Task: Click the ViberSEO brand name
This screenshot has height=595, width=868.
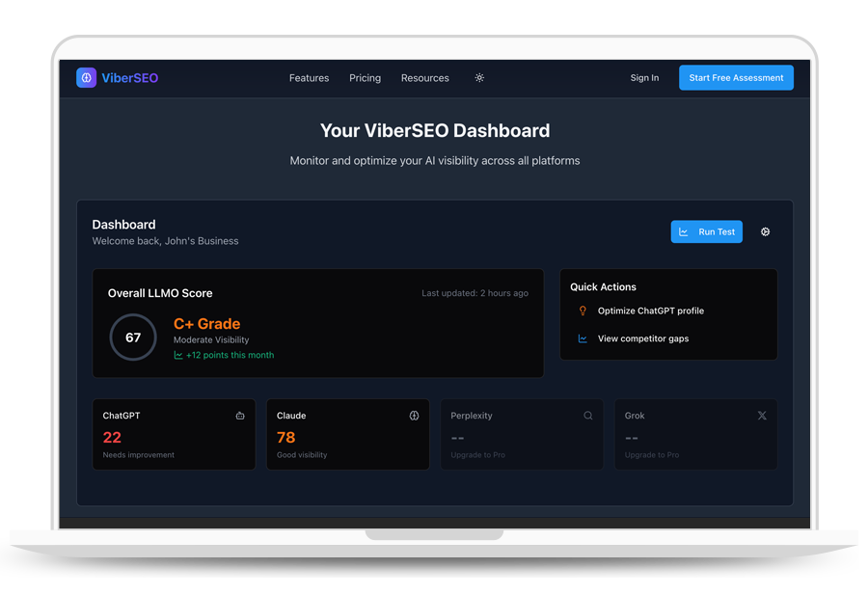Action: 130,78
